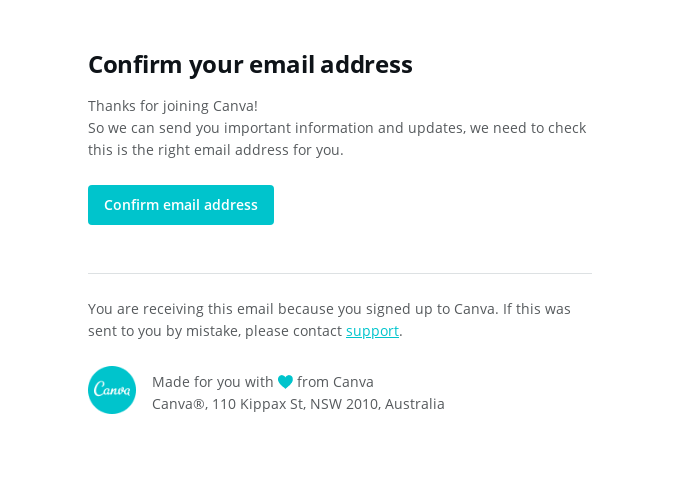The height and width of the screenshot is (480, 680).
Task: Click the 'from Canva' text after heart
Action: tap(335, 382)
